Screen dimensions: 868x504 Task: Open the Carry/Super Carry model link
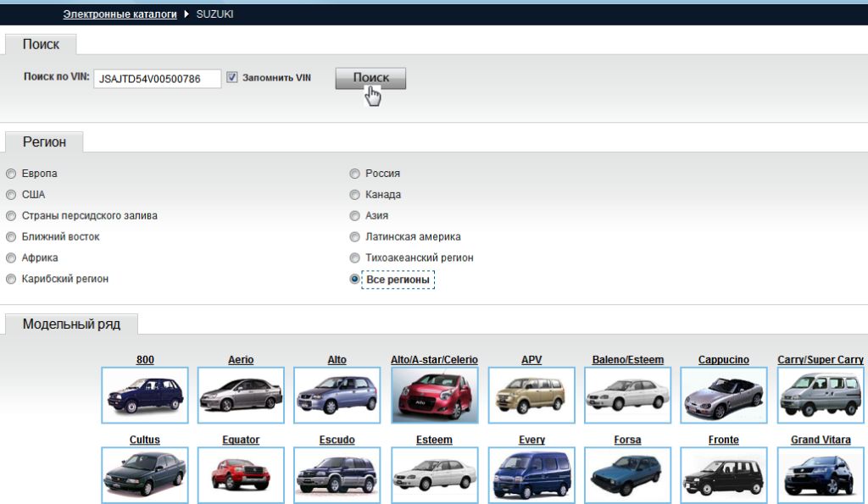coord(821,360)
